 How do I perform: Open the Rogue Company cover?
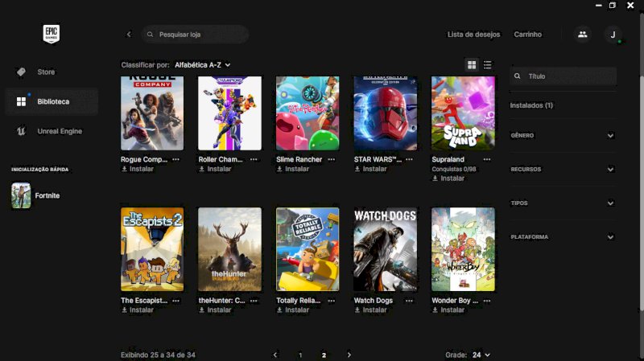[x=152, y=113]
